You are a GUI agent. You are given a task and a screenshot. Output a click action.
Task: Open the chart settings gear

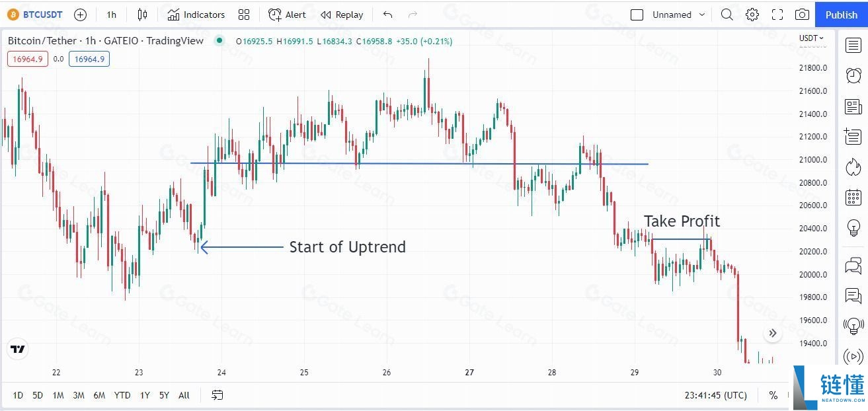click(x=752, y=15)
